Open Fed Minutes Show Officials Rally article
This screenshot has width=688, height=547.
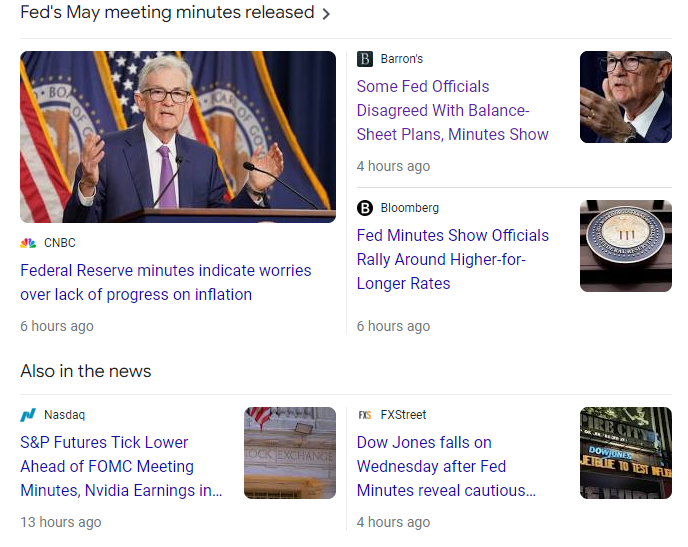point(452,260)
